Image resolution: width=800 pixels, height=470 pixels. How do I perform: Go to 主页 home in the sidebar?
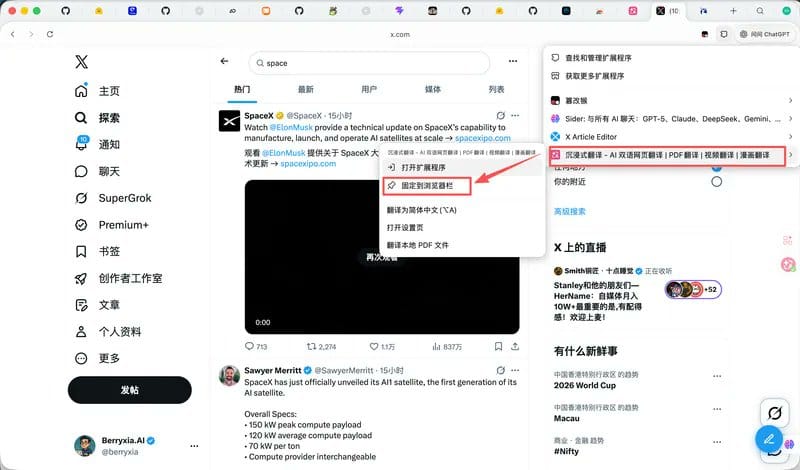pos(97,91)
